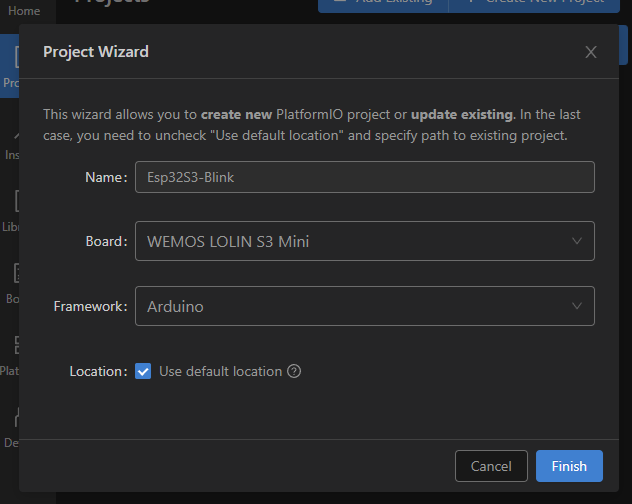This screenshot has height=504, width=632.
Task: Click the Use default location label
Action: pyautogui.click(x=220, y=371)
